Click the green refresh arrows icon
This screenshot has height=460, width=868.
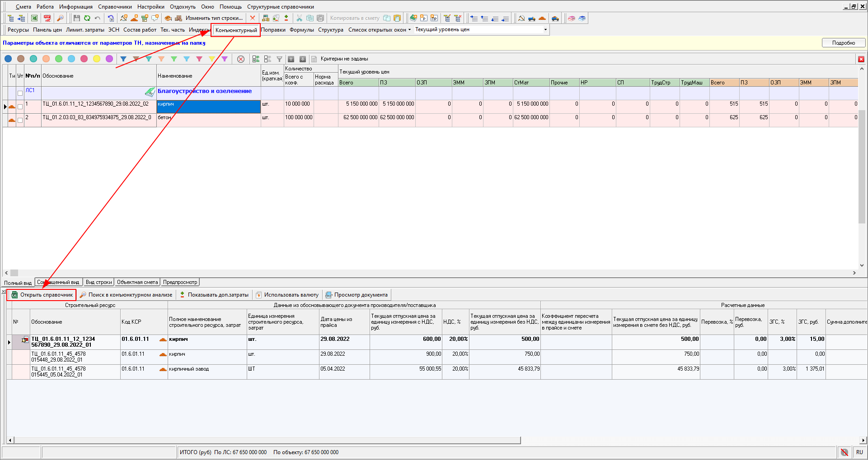87,18
